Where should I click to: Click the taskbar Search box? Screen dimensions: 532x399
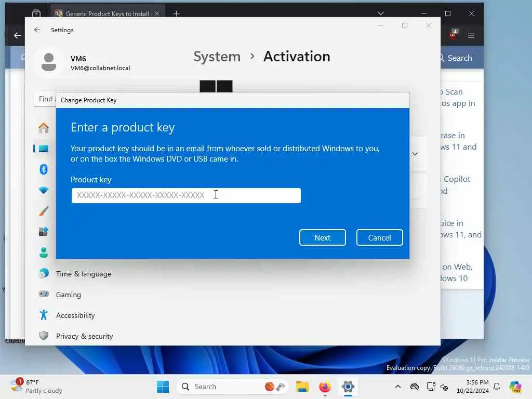tap(232, 387)
